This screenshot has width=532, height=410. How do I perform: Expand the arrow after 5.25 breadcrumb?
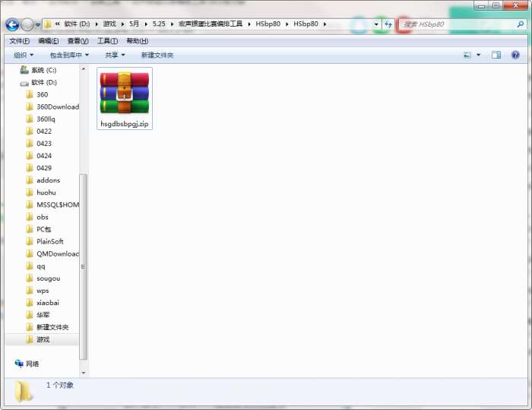click(x=172, y=24)
